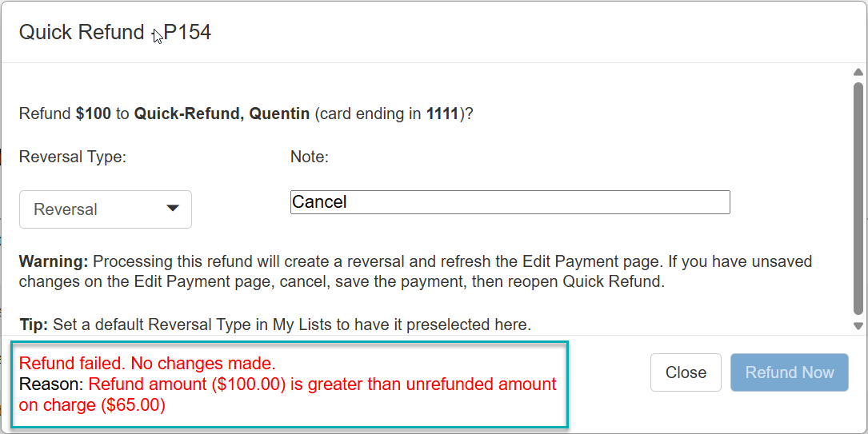
Task: Submit with the Refund Now button
Action: [789, 372]
